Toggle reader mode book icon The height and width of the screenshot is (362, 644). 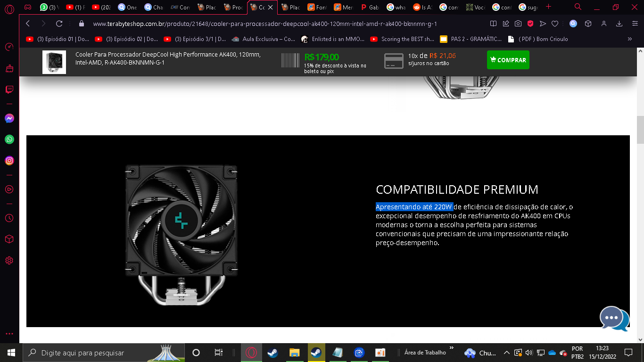[x=493, y=24]
